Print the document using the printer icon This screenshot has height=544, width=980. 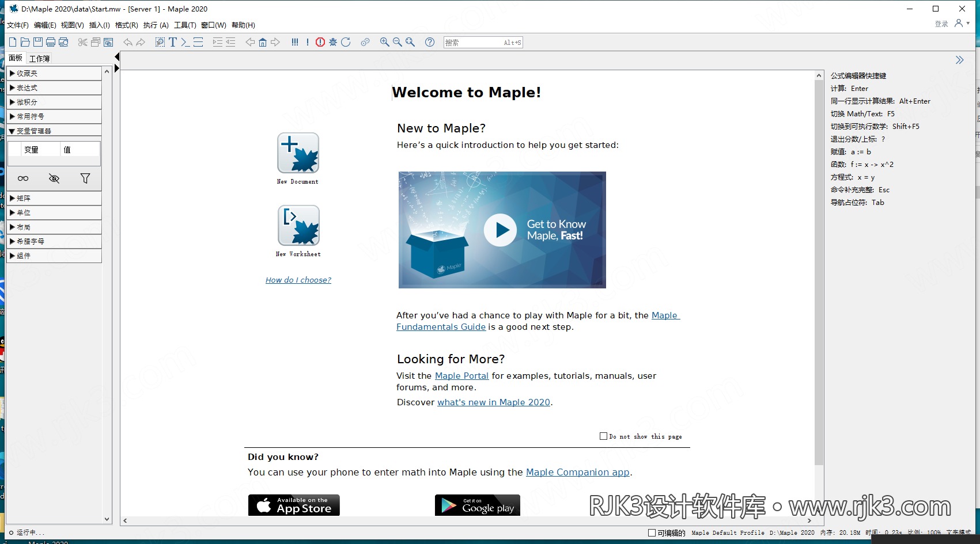51,42
